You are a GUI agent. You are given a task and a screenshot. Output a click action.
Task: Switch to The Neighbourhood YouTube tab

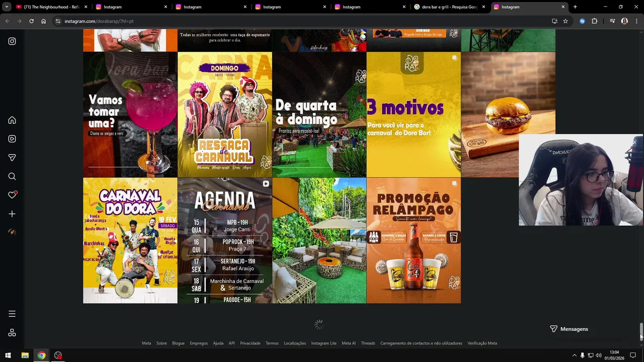click(x=51, y=7)
